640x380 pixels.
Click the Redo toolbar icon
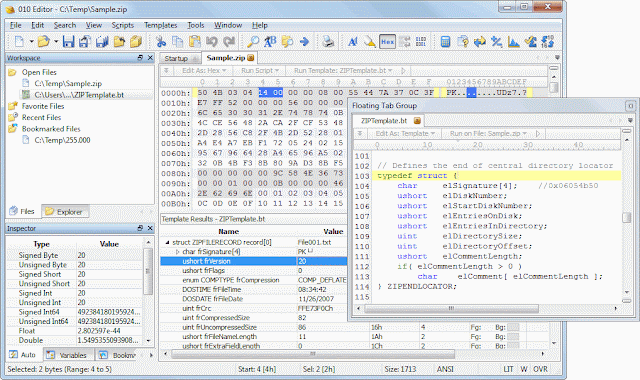[229, 41]
